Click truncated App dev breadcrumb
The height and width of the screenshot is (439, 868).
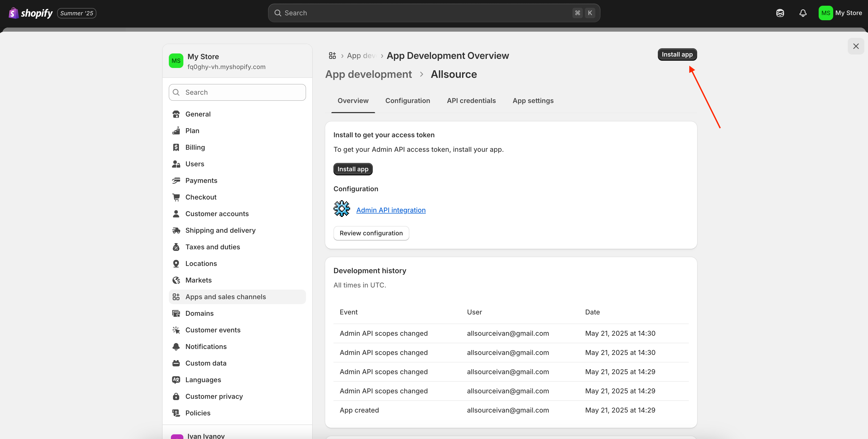361,56
